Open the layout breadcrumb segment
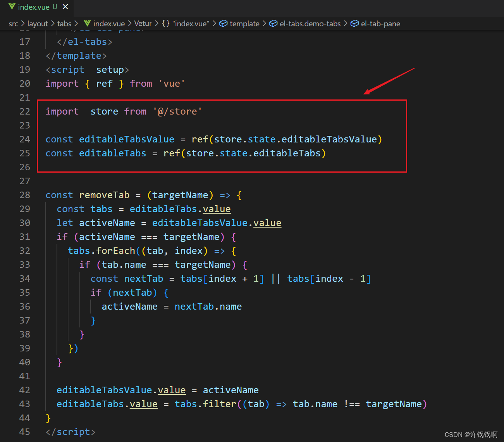The height and width of the screenshot is (442, 504). tap(38, 24)
